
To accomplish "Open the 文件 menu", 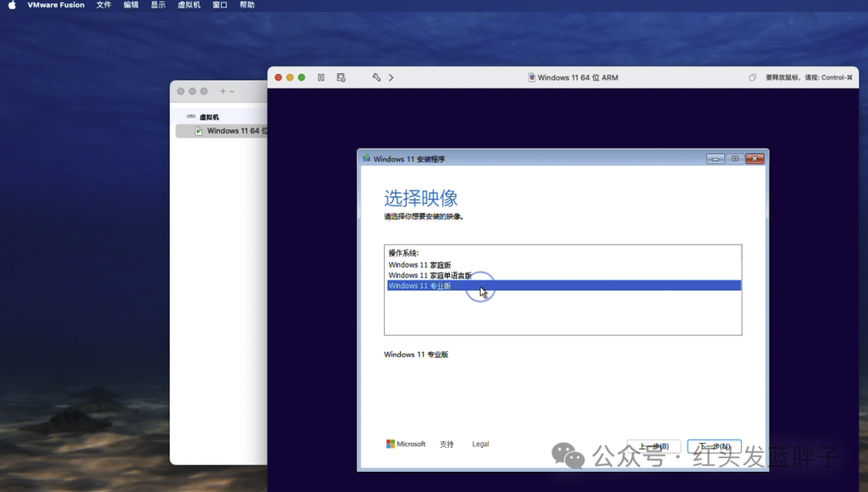I will click(104, 5).
